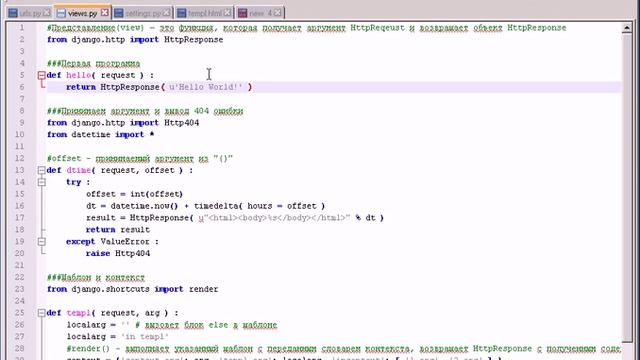
Task: Click line number 1 in margin
Action: [22, 28]
